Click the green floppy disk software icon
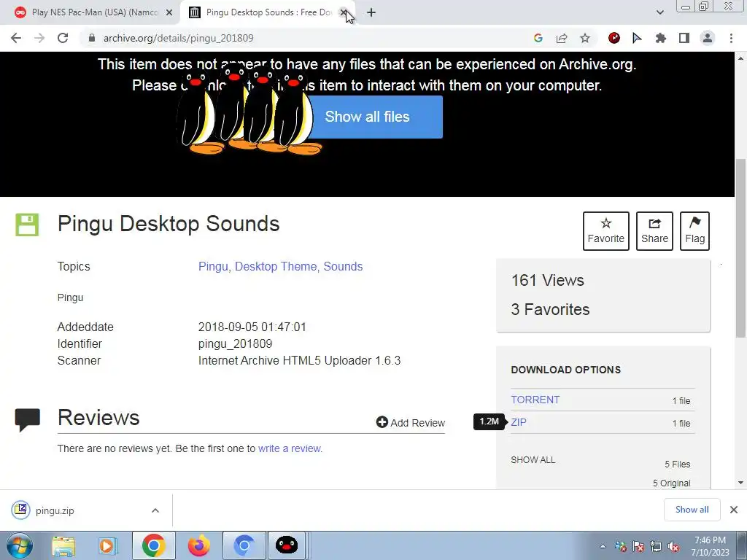Screen dimensions: 747x560 tap(27, 225)
